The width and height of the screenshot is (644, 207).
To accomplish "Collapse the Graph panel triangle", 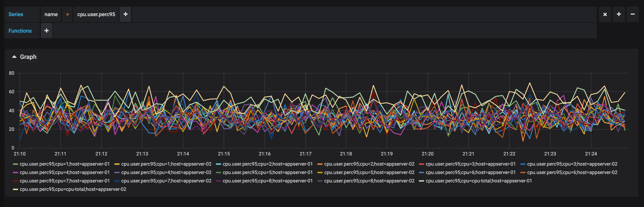I will (x=14, y=57).
